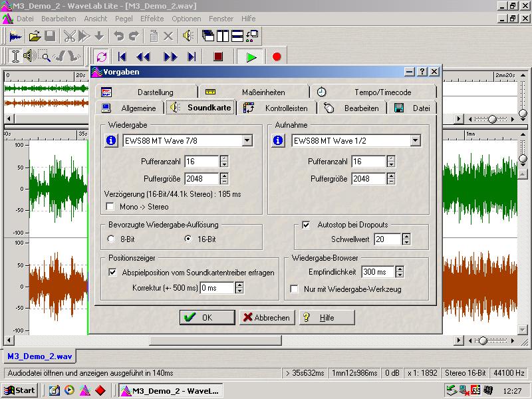The image size is (532, 399).
Task: Jump to start of the file
Action: (122, 57)
